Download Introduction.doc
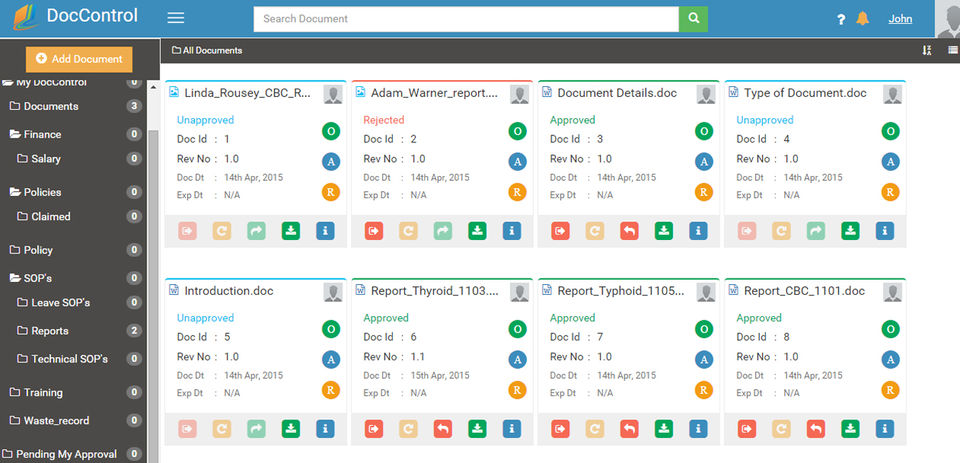Screen dimensions: 960x463 (291, 429)
